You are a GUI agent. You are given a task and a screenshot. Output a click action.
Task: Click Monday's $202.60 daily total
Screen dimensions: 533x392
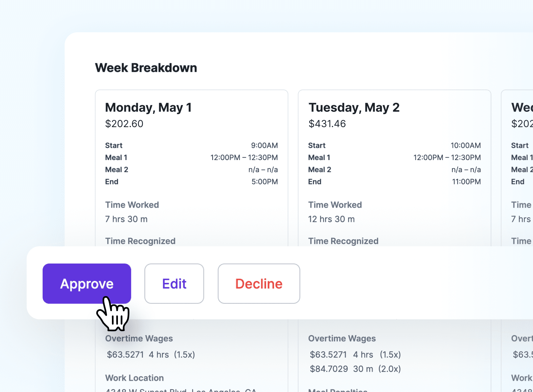124,124
